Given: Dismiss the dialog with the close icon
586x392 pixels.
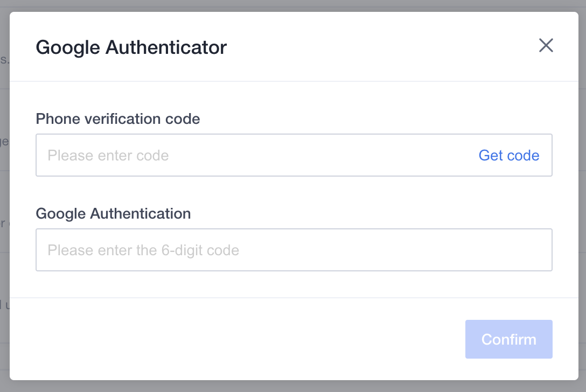Looking at the screenshot, I should point(546,46).
